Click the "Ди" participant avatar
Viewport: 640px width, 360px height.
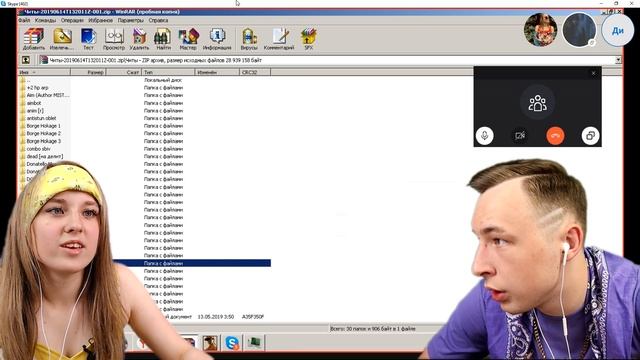[x=618, y=31]
